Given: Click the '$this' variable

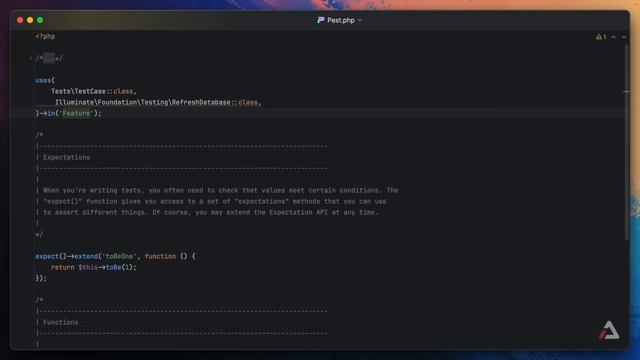Looking at the screenshot, I should pyautogui.click(x=88, y=267).
